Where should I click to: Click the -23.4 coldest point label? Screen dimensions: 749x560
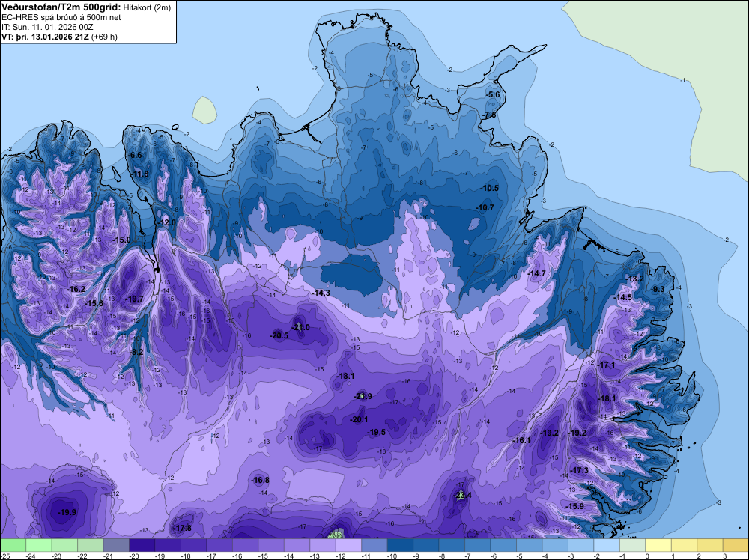(x=462, y=495)
